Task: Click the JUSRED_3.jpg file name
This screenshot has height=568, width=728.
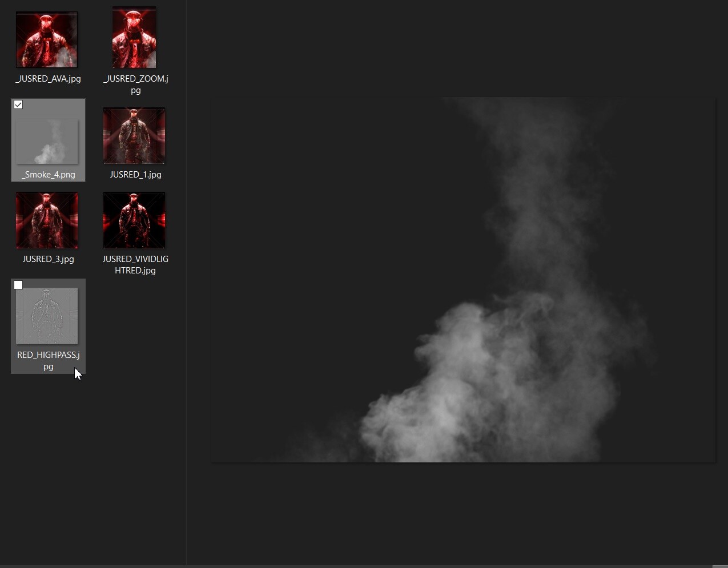Action: [x=48, y=259]
